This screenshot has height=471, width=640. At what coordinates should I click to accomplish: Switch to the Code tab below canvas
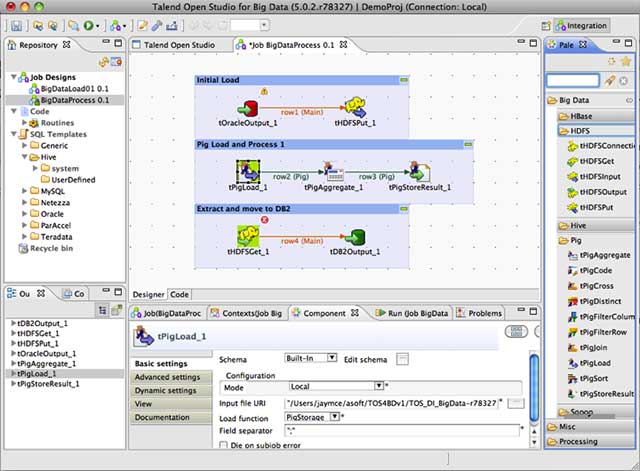tap(180, 294)
